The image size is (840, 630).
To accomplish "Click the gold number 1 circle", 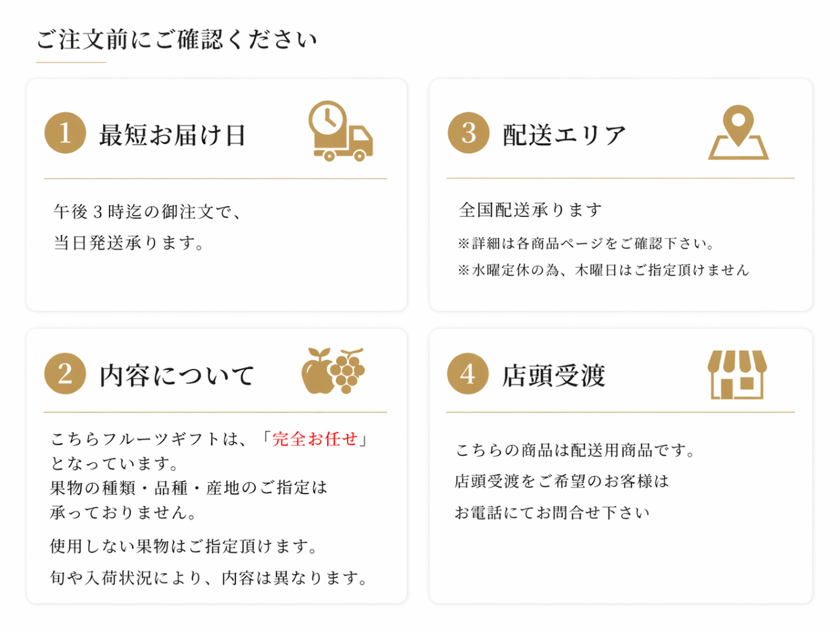I will tap(65, 133).
